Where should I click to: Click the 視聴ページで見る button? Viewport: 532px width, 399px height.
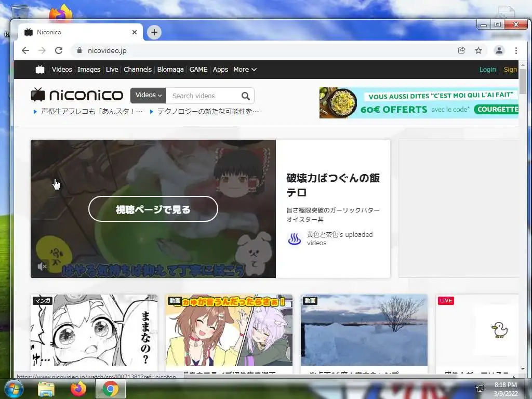(x=153, y=209)
